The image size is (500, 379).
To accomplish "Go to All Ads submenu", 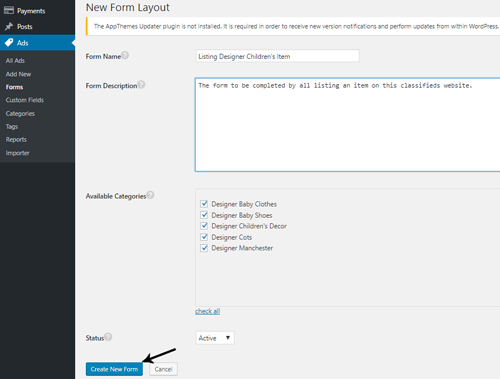I will pyautogui.click(x=15, y=61).
